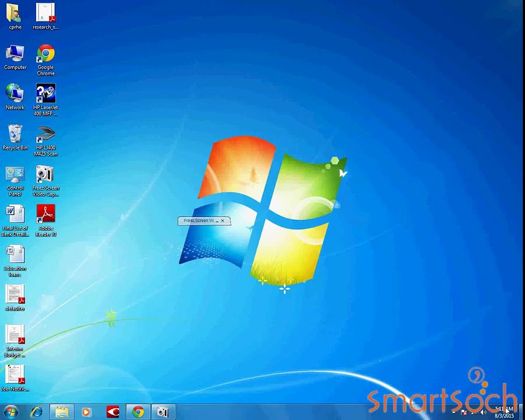
Task: Select the Computer desktop icon
Action: 15,57
